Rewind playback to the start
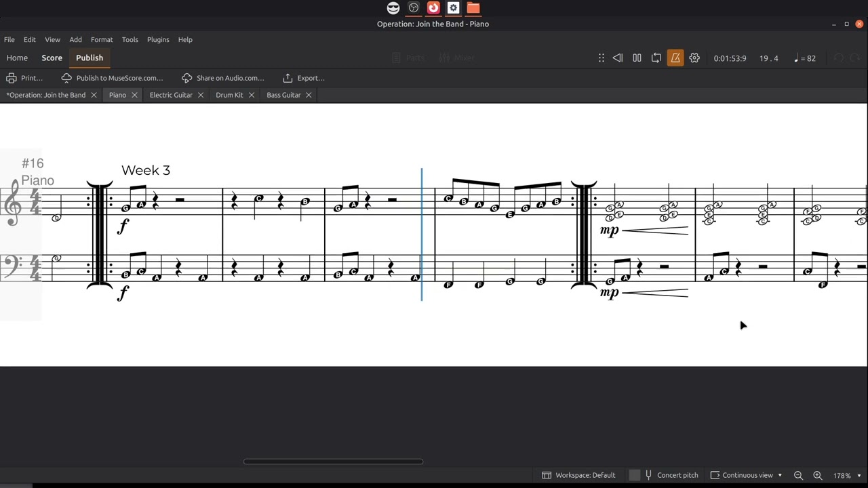Screen dimensions: 868x488 [x=617, y=58]
